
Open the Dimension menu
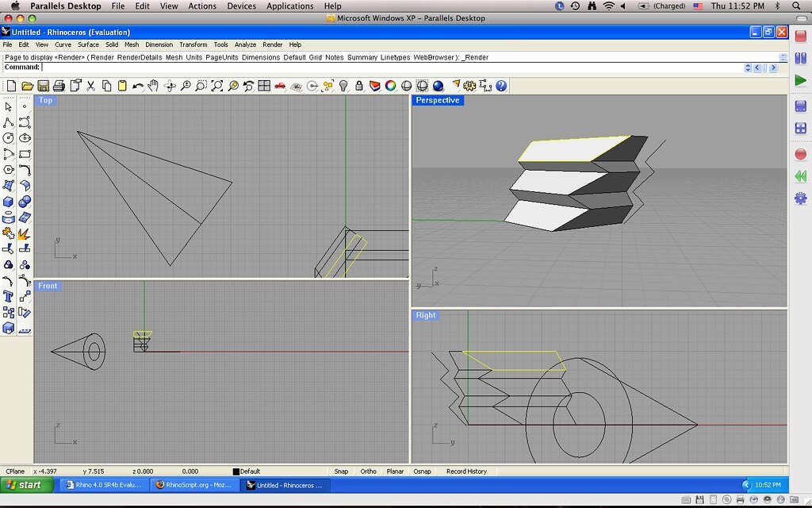point(159,44)
